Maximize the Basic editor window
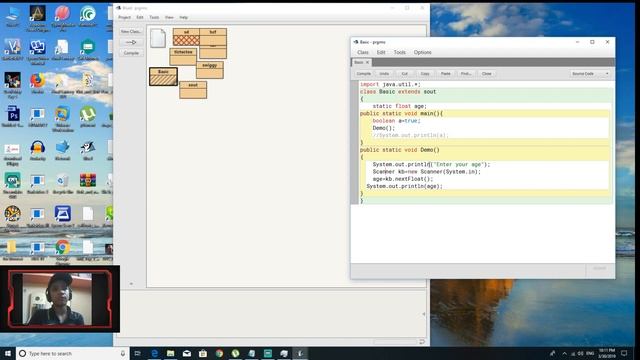This screenshot has height=360, width=640. (592, 42)
